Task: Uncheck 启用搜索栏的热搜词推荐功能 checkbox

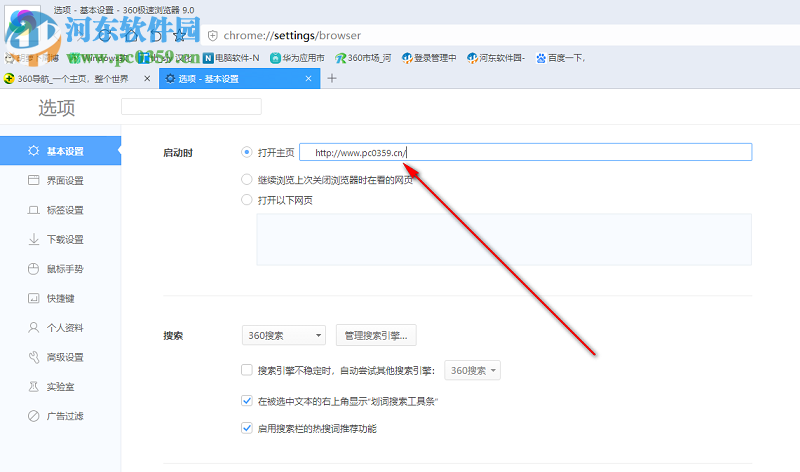Action: 247,428
